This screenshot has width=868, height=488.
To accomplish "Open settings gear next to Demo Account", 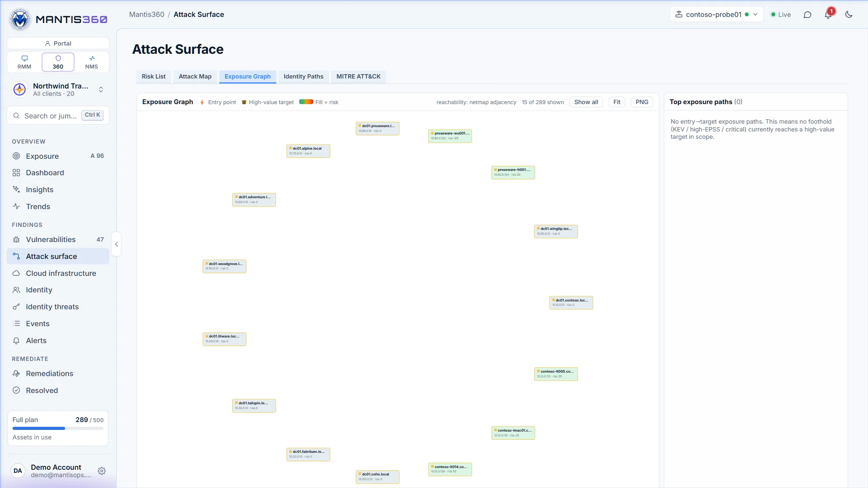I will 102,471.
